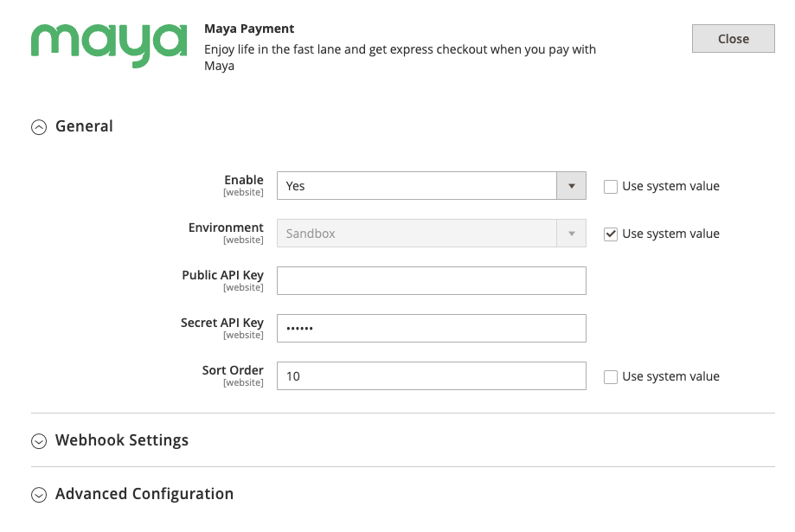Open the Advanced Configuration section heading
This screenshot has height=532, width=795.
pos(144,494)
